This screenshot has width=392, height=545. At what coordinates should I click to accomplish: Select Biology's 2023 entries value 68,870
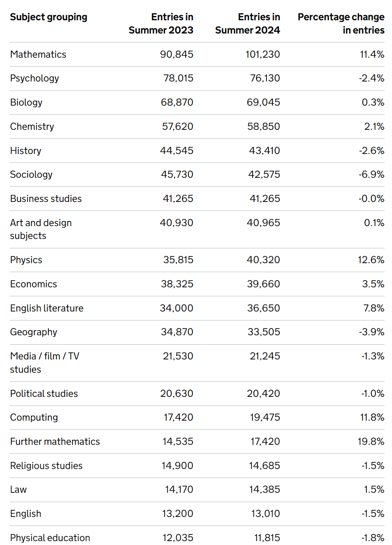point(177,103)
